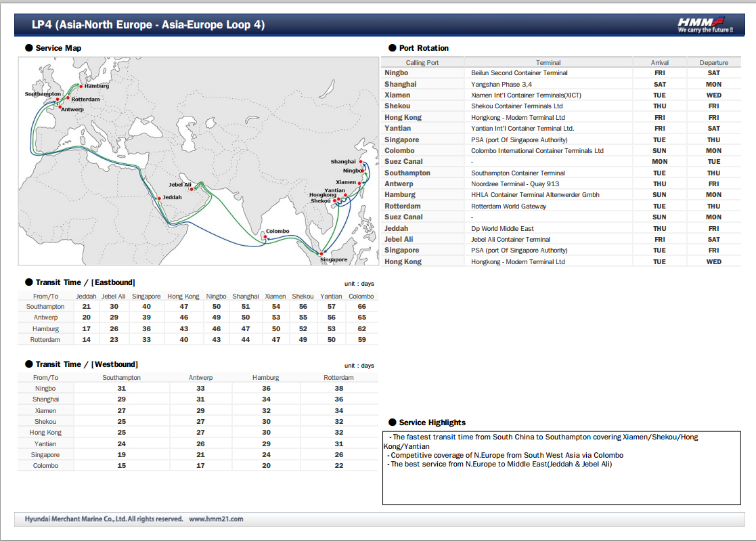756x541 pixels.
Task: Click the Departure column header
Action: tap(713, 62)
